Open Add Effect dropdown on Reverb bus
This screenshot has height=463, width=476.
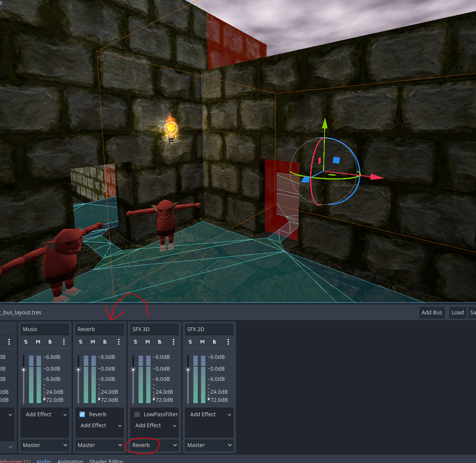tap(100, 425)
